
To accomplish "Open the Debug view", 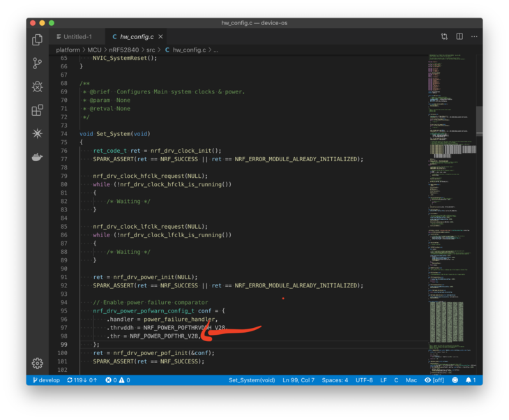I will pyautogui.click(x=38, y=87).
